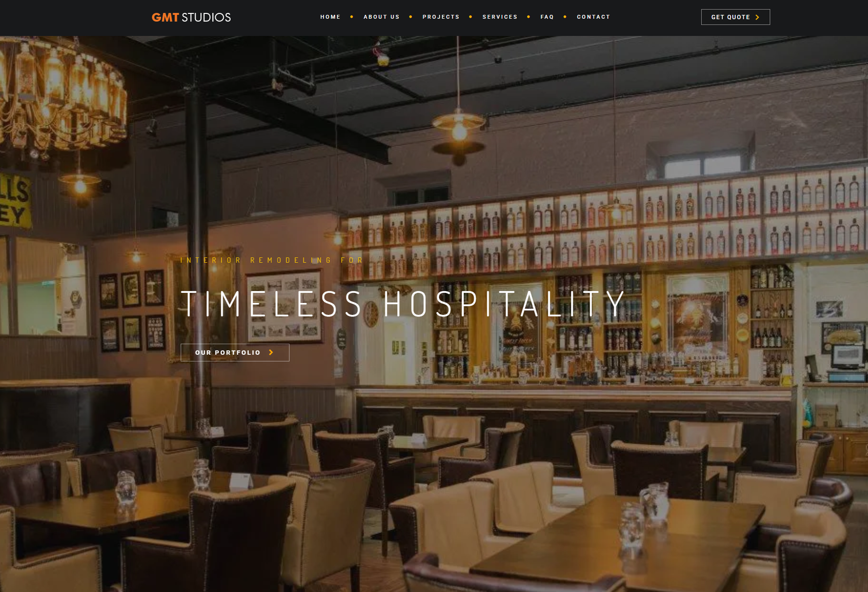
Task: Click the orange dot between About Us and Projects
Action: click(411, 17)
